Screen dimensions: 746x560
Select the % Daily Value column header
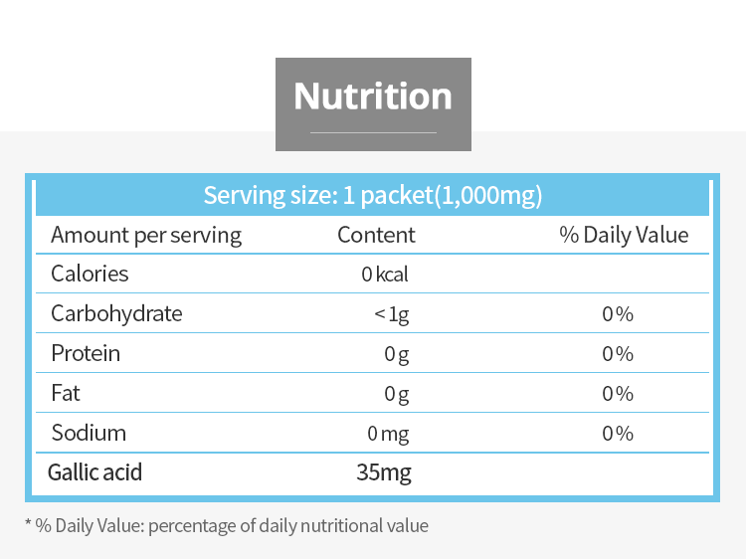point(624,235)
